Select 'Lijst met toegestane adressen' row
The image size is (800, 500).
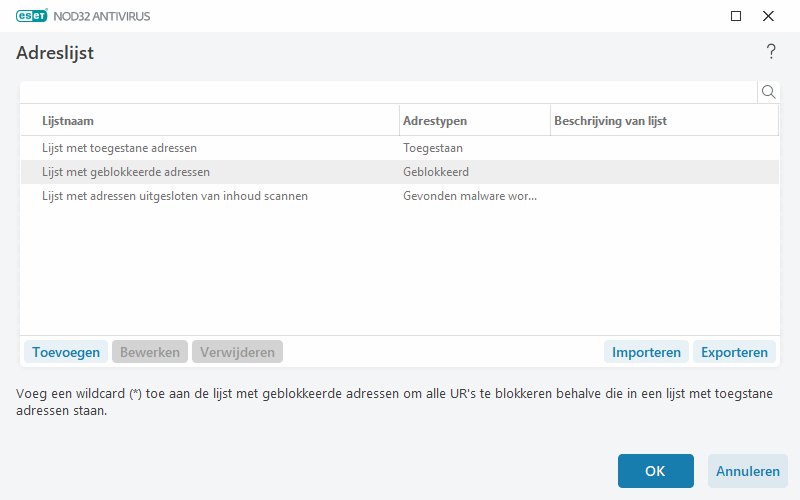[x=119, y=148]
